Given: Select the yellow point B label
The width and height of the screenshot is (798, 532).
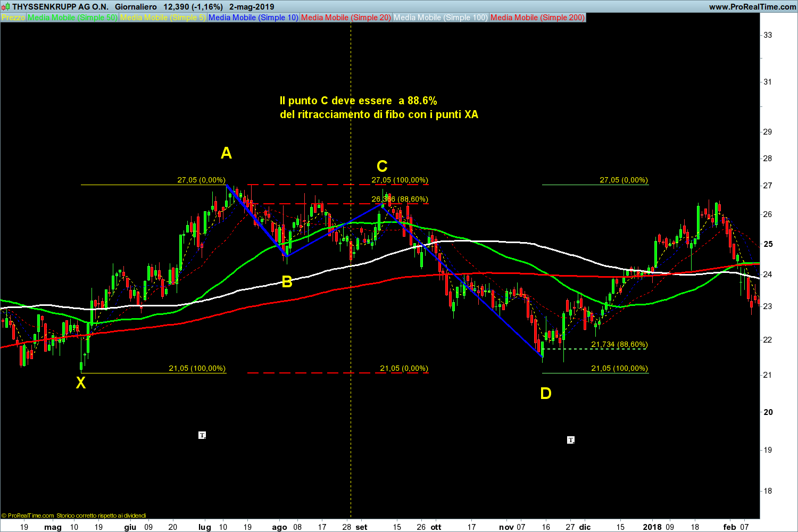Looking at the screenshot, I should tap(287, 282).
